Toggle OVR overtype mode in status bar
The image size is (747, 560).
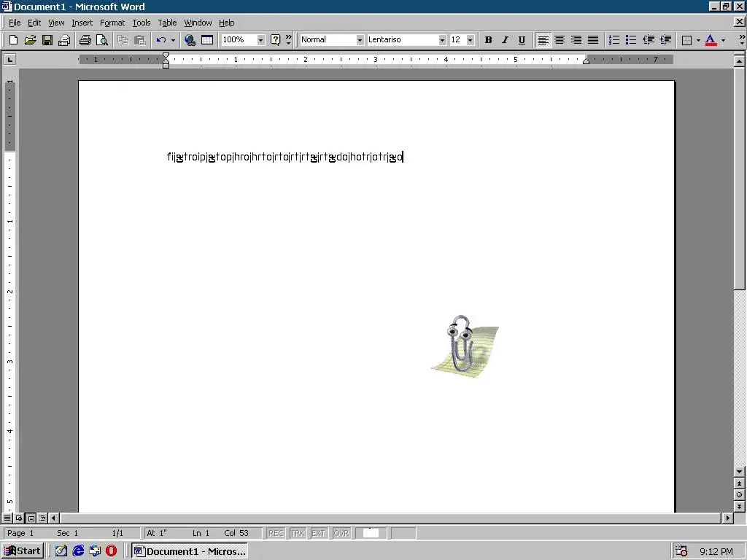point(341,533)
